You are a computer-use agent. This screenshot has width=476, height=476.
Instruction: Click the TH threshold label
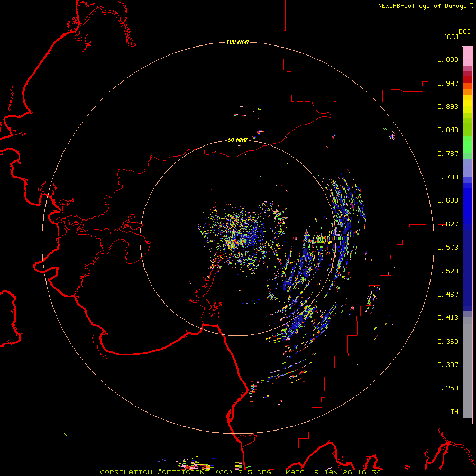click(454, 412)
